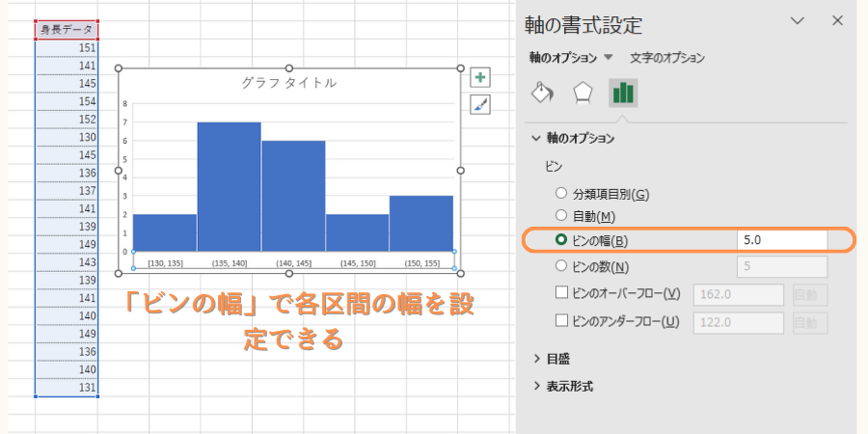Close the 軸の書式設定 pane
Screen dimensions: 868x434
[837, 21]
